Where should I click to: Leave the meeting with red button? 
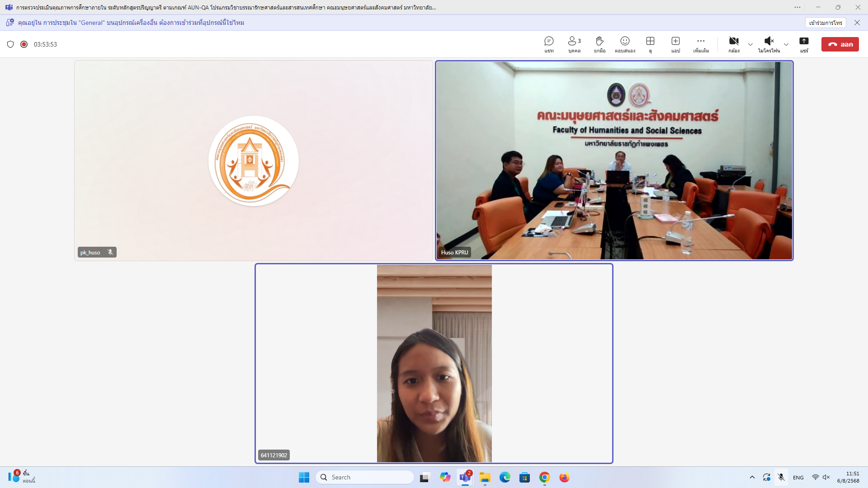point(840,44)
